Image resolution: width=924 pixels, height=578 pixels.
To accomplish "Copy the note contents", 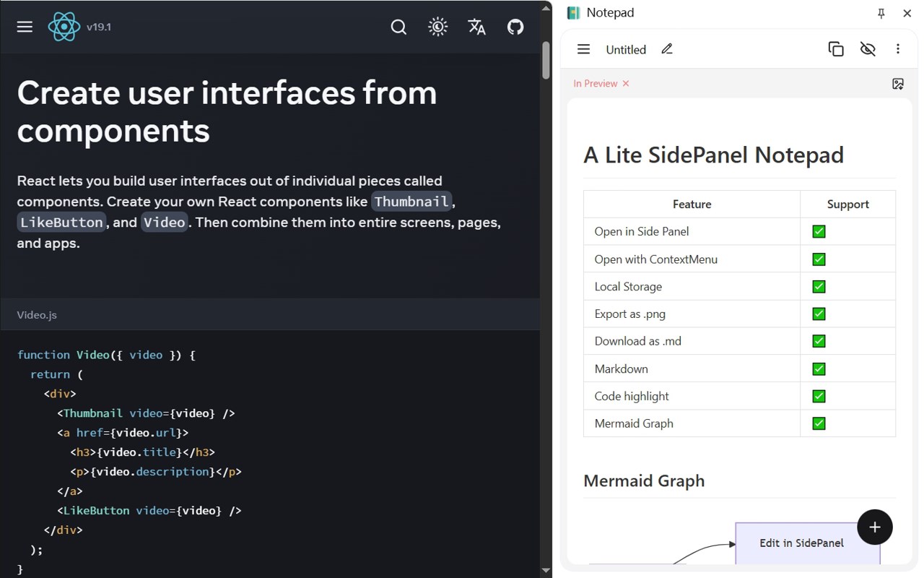I will (x=836, y=49).
